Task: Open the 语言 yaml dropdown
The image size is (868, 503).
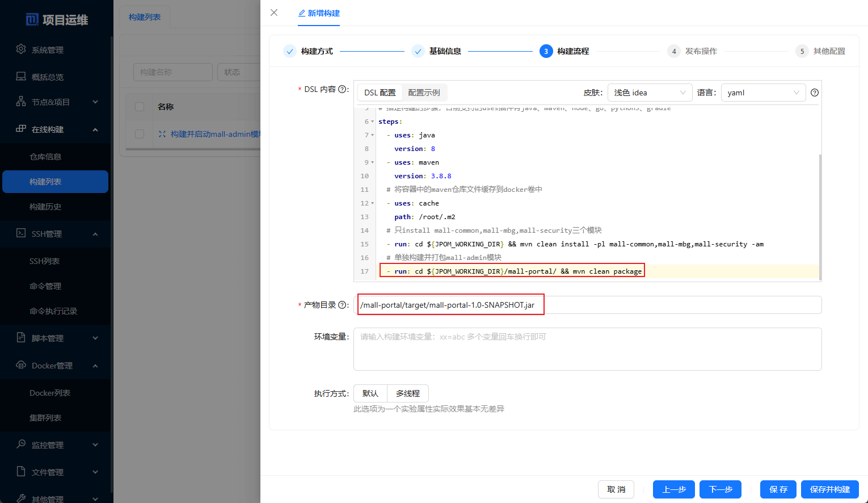Action: [762, 93]
